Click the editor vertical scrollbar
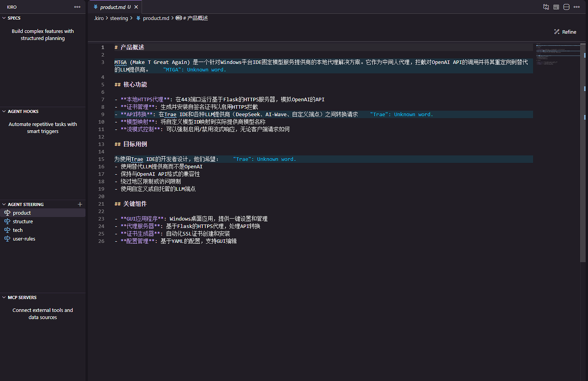This screenshot has width=588, height=381. tap(583, 153)
